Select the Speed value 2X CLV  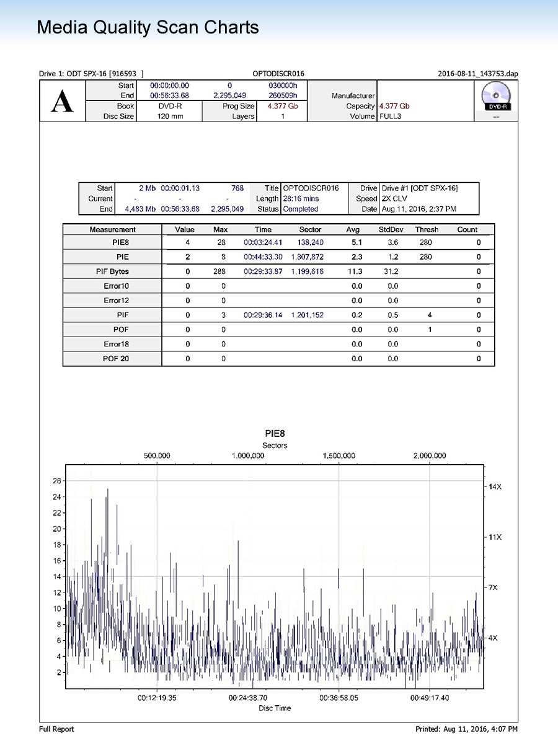396,198
